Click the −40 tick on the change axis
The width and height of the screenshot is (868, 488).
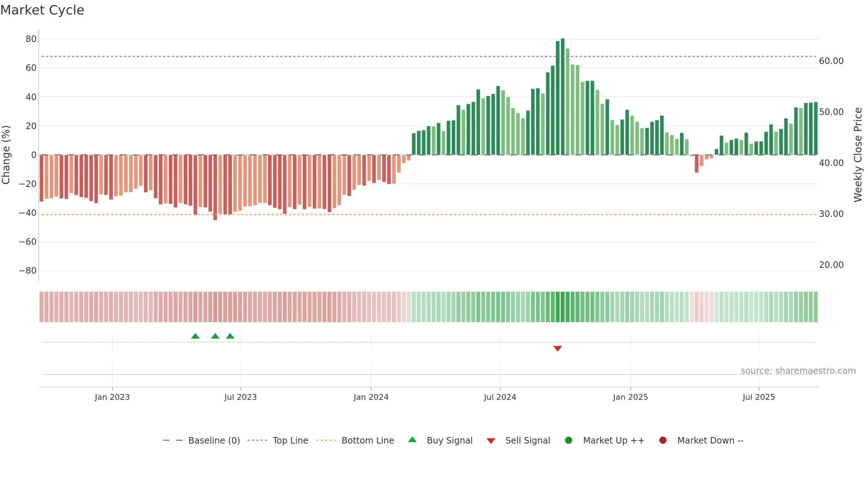(28, 213)
